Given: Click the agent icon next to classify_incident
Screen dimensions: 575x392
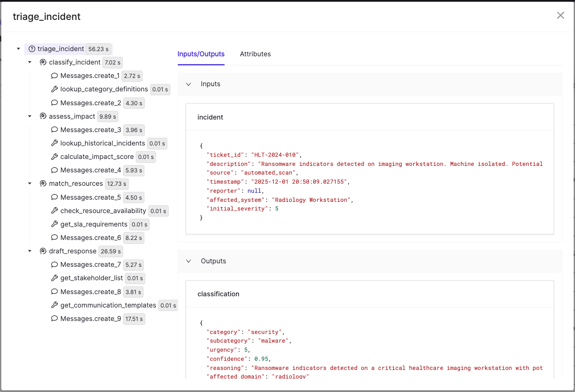Looking at the screenshot, I should tap(43, 62).
